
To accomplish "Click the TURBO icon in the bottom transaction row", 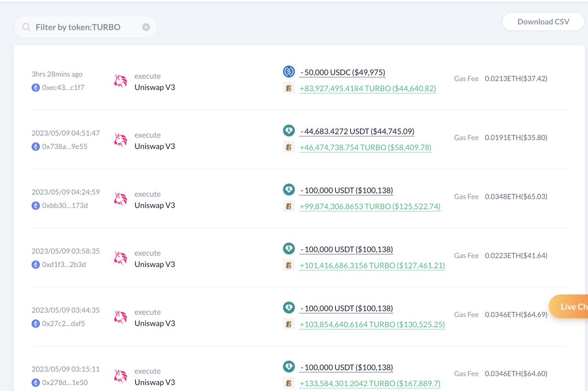I will tap(289, 383).
